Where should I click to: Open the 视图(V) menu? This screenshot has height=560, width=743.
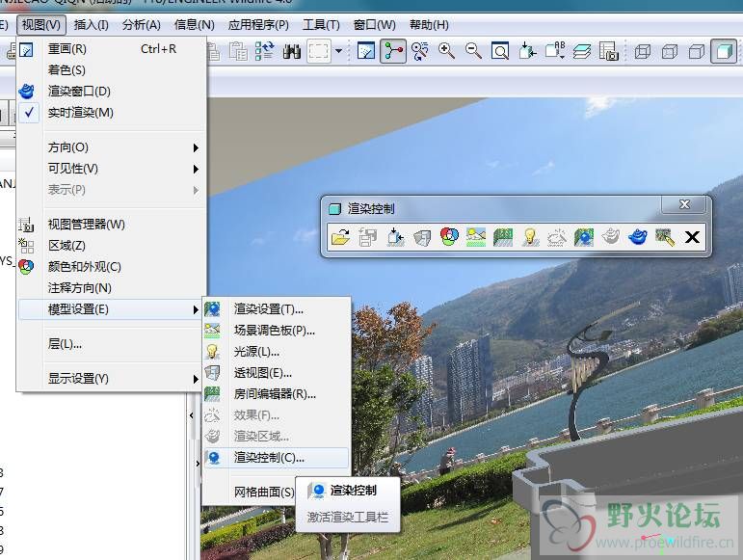pos(41,25)
